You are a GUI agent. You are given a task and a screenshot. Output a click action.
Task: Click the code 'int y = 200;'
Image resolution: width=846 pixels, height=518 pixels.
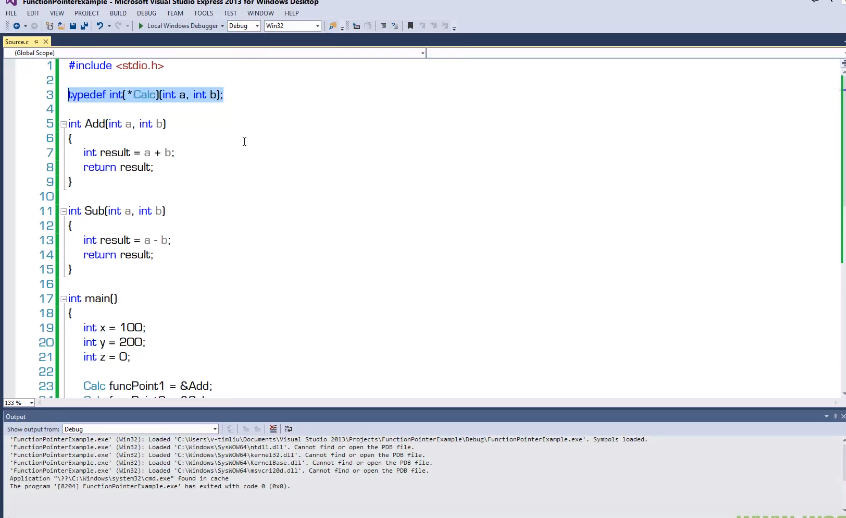tap(114, 342)
